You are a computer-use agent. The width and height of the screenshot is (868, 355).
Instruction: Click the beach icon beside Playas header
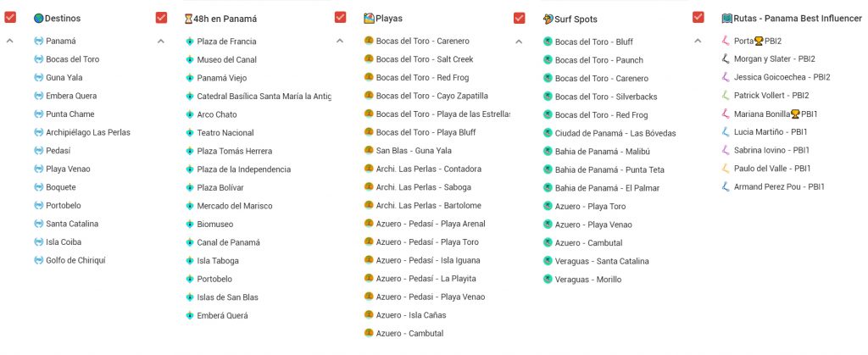coord(368,18)
